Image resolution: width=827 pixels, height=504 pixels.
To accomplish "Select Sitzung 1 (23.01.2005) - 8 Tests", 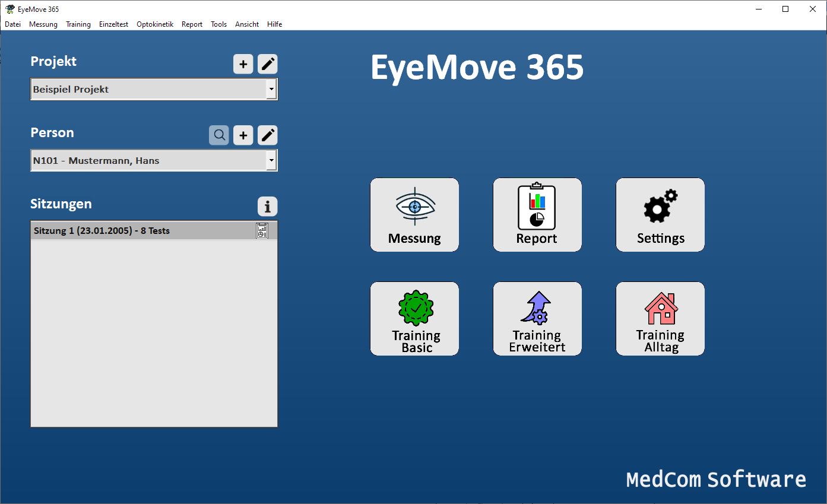I will point(154,231).
